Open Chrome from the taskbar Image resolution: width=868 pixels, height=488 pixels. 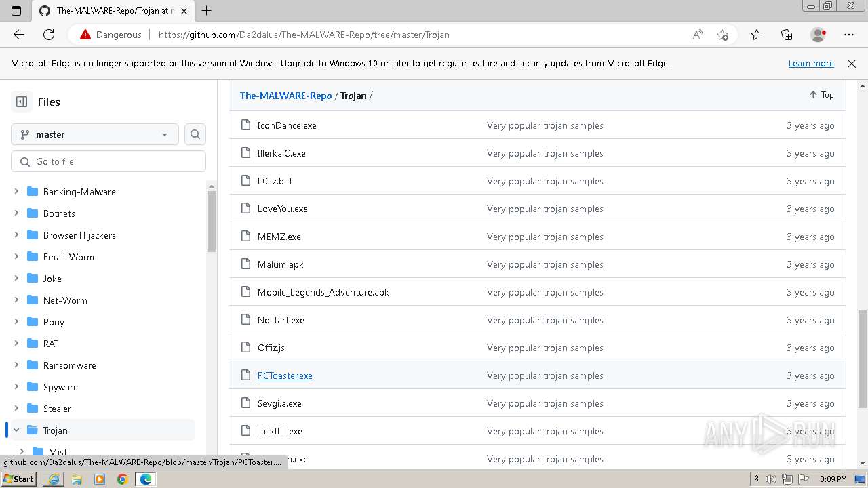(x=123, y=479)
